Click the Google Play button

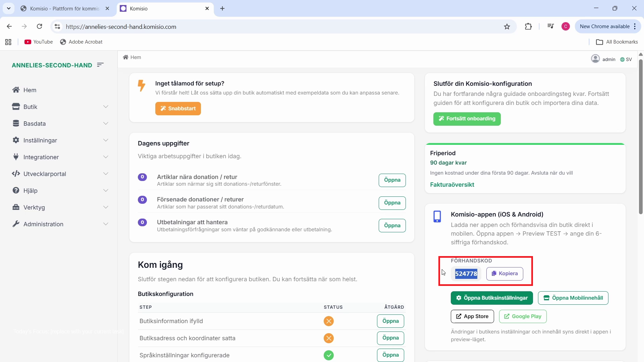[523, 316]
